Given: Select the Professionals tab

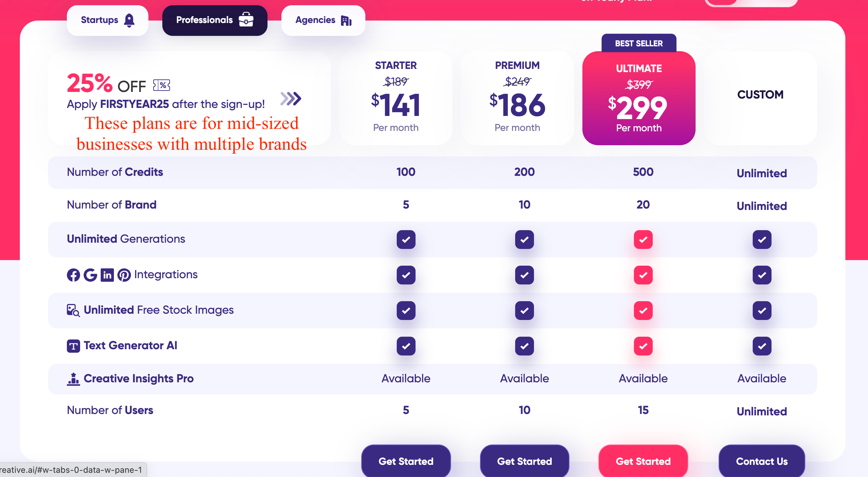Looking at the screenshot, I should click(215, 20).
